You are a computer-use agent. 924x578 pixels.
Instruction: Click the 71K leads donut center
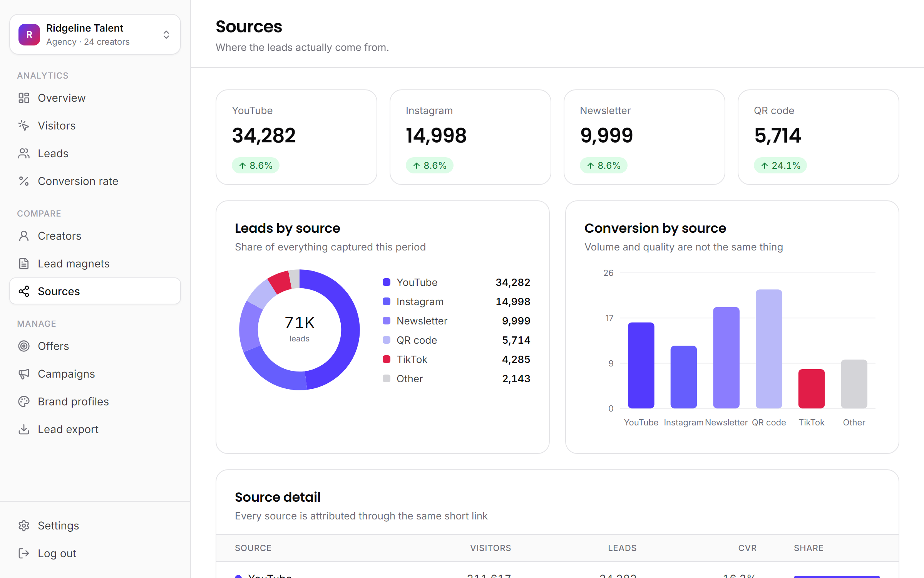[x=300, y=329]
